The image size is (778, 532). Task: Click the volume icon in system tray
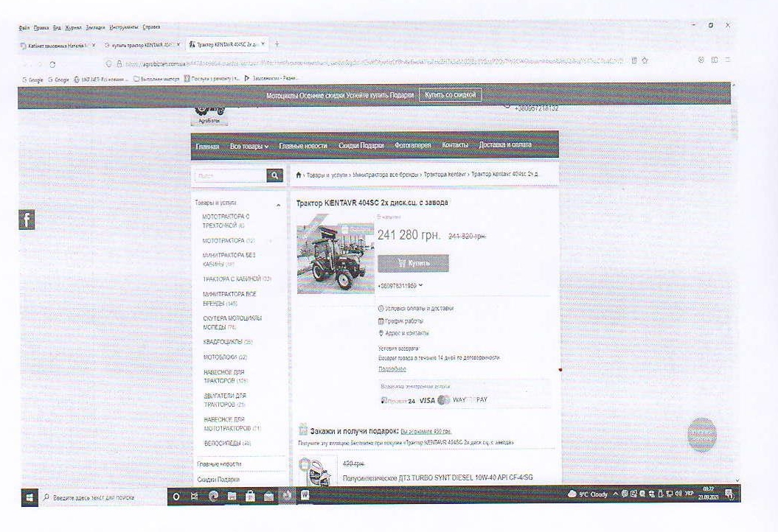tap(678, 494)
